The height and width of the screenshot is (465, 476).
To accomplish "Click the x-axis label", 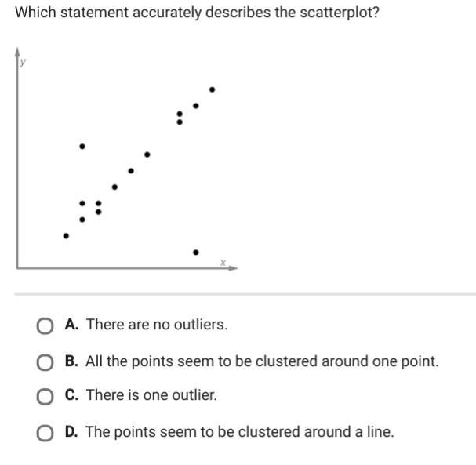I will tap(223, 262).
